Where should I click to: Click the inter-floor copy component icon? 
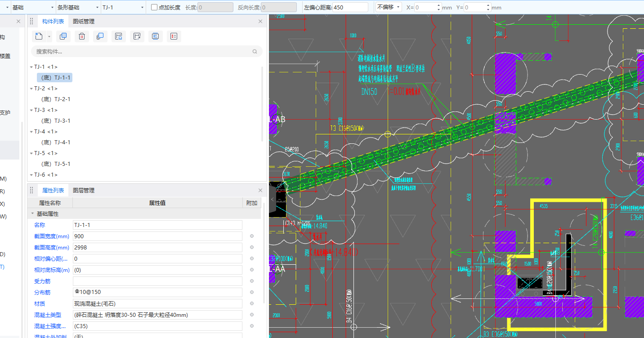point(100,36)
